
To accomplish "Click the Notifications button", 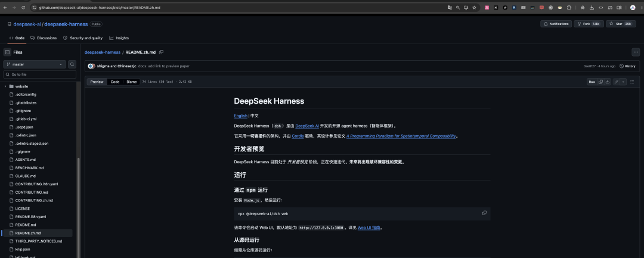I will [x=556, y=24].
